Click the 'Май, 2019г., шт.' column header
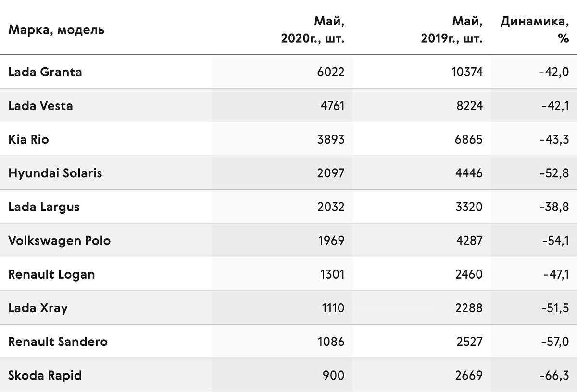The width and height of the screenshot is (577, 392). [452, 30]
